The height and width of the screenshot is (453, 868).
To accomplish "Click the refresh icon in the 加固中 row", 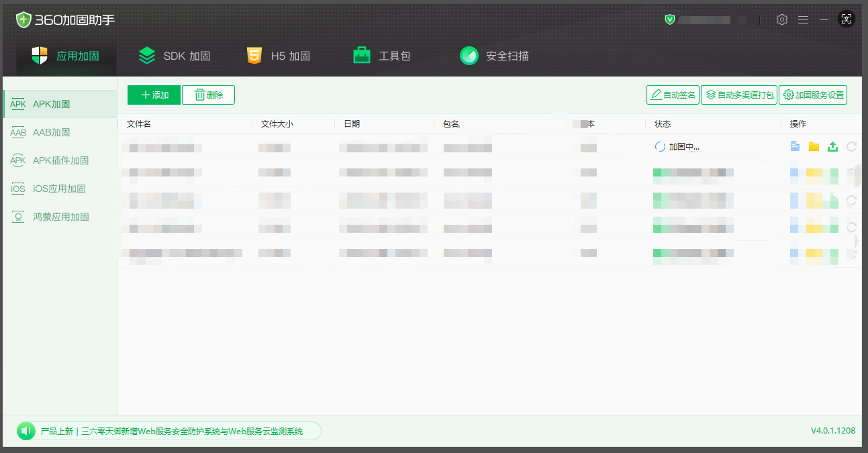I will coord(851,146).
